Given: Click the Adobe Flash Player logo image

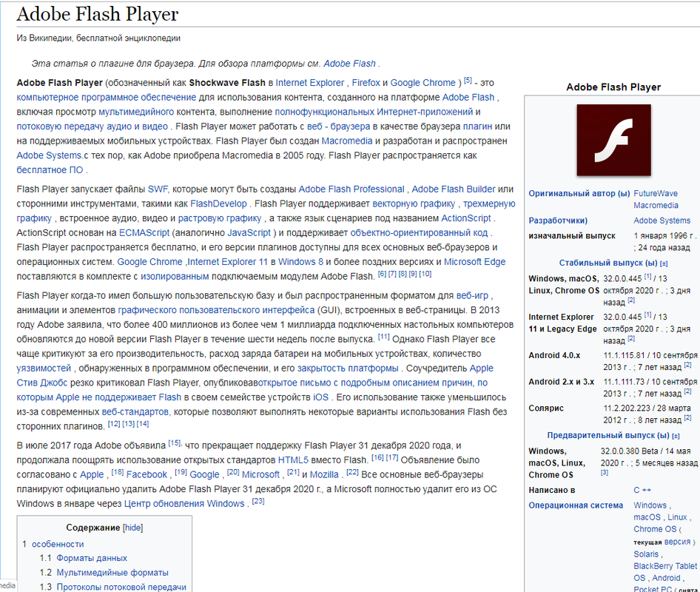Looking at the screenshot, I should (613, 140).
